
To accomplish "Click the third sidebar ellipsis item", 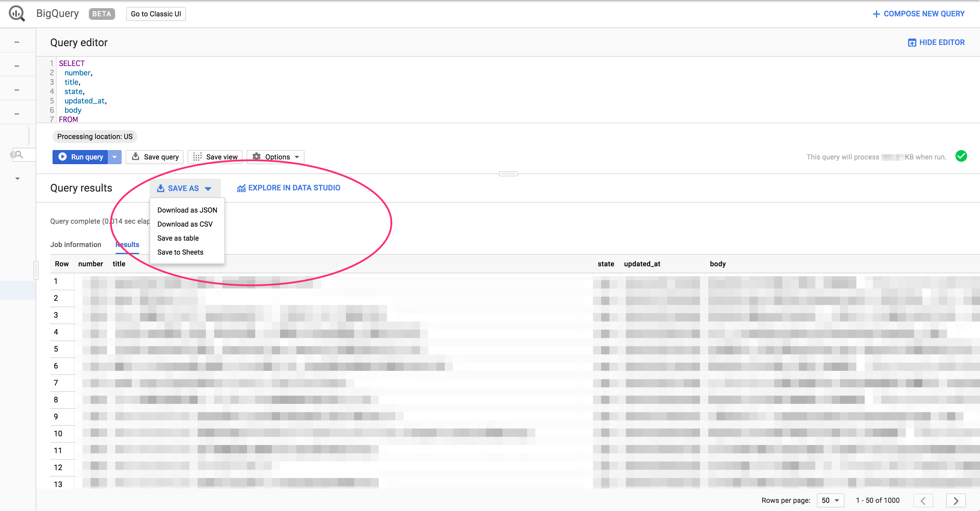I will point(17,90).
